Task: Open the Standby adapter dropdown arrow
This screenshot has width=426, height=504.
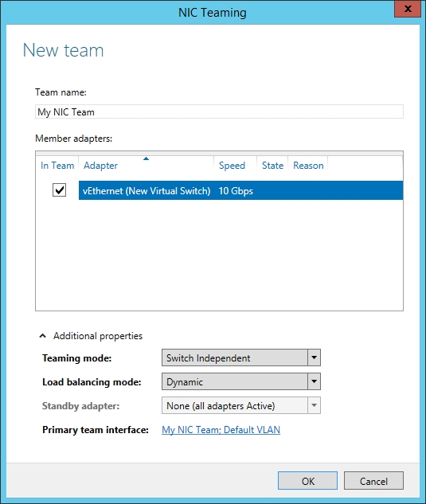Action: [314, 405]
